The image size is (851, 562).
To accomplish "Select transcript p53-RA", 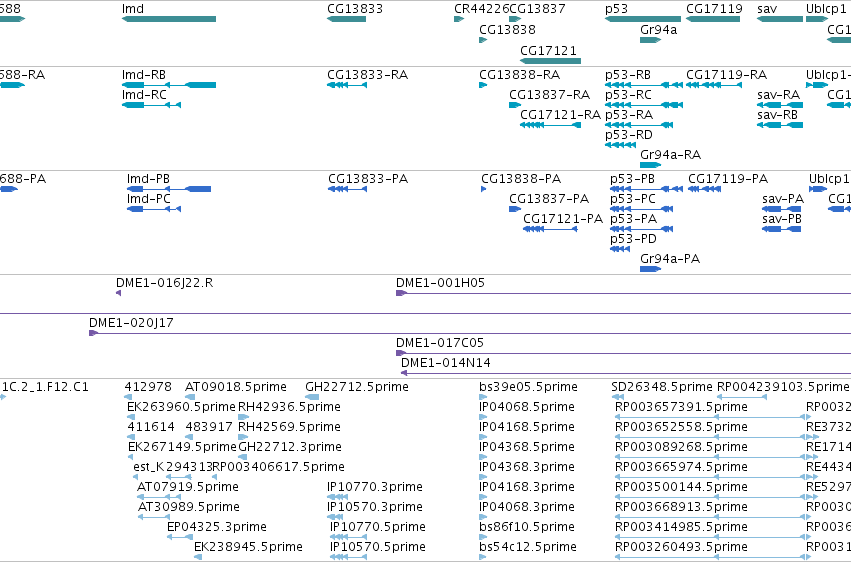I will coord(639,125).
